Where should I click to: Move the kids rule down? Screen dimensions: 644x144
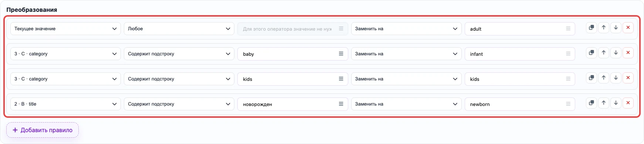click(x=616, y=78)
